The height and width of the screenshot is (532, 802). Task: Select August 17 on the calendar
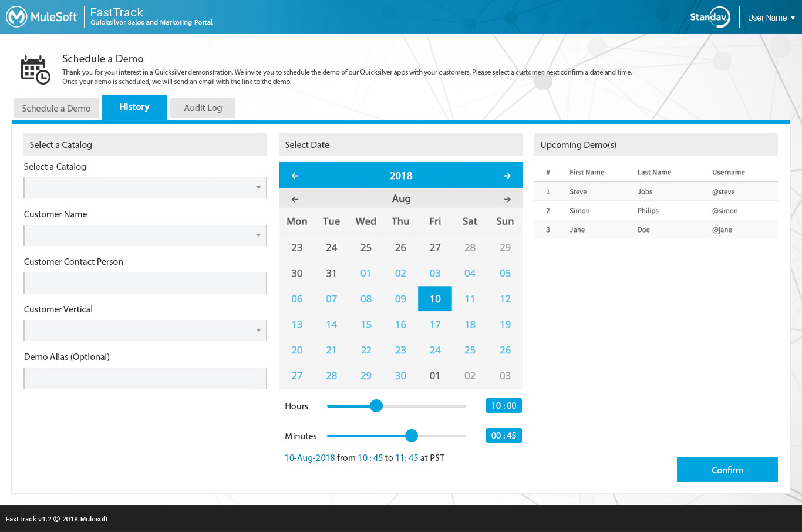point(434,325)
